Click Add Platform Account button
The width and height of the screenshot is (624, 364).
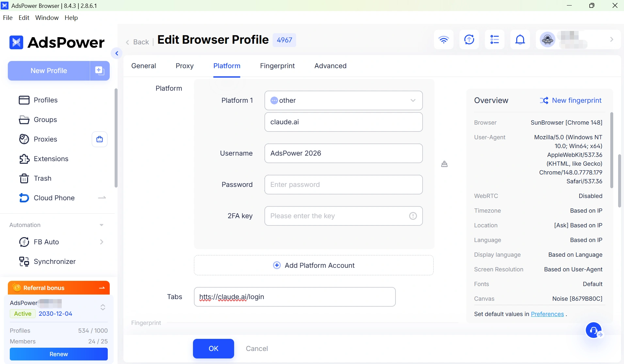[x=313, y=265]
